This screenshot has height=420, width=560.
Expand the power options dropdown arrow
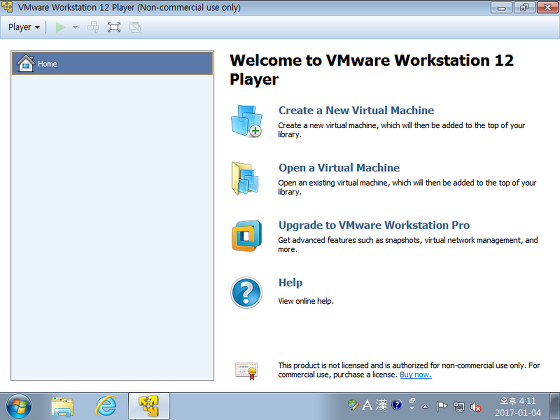[75, 27]
